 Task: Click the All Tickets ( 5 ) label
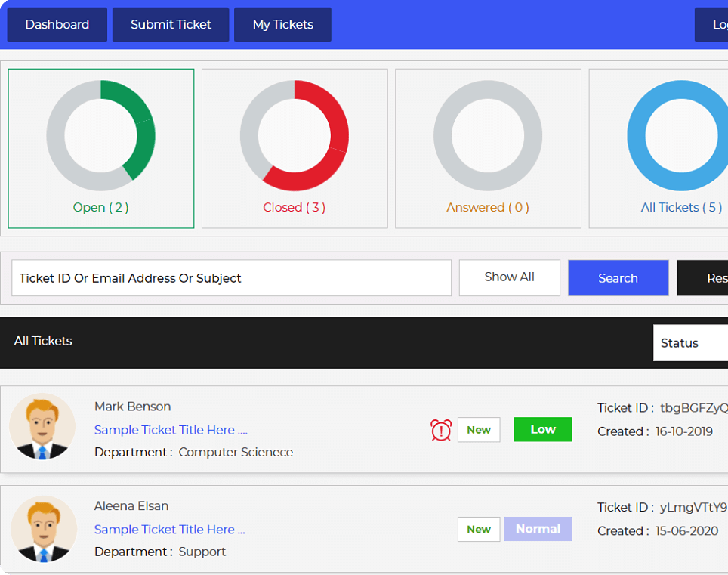coord(681,207)
